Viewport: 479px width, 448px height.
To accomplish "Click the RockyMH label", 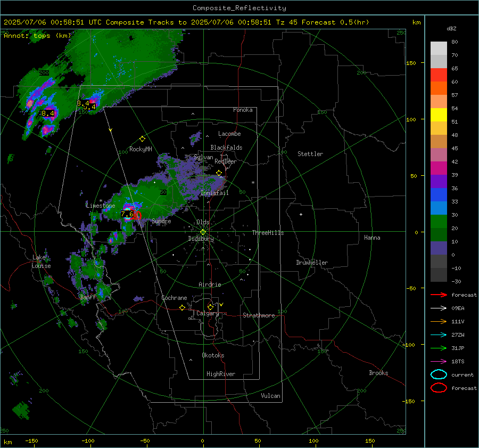I will pos(141,149).
